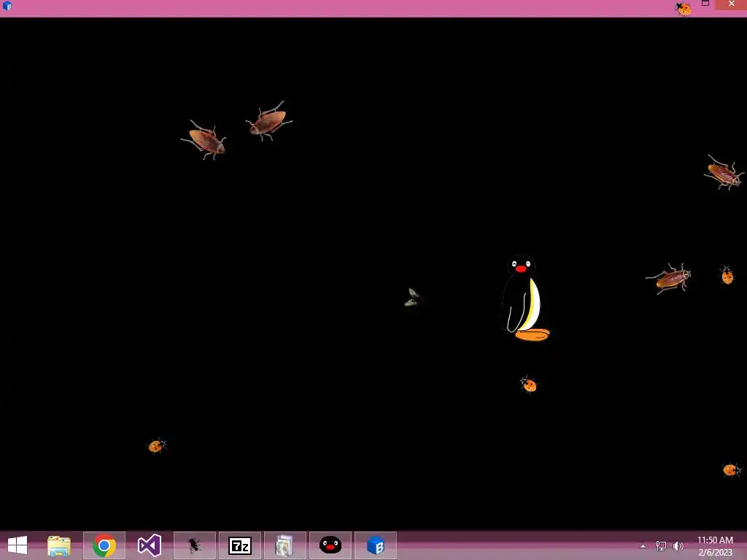The width and height of the screenshot is (747, 560).
Task: Open File Explorer from the taskbar
Action: click(59, 545)
